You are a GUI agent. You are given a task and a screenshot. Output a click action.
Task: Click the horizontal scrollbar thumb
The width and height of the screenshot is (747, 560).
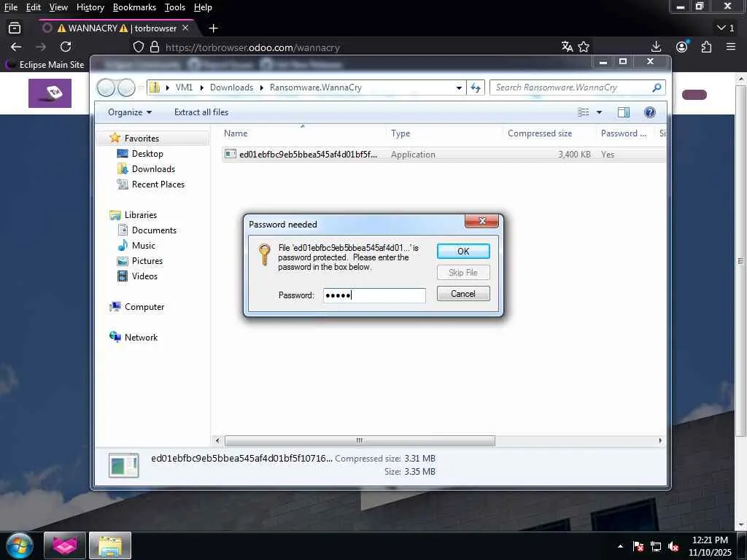pos(360,441)
